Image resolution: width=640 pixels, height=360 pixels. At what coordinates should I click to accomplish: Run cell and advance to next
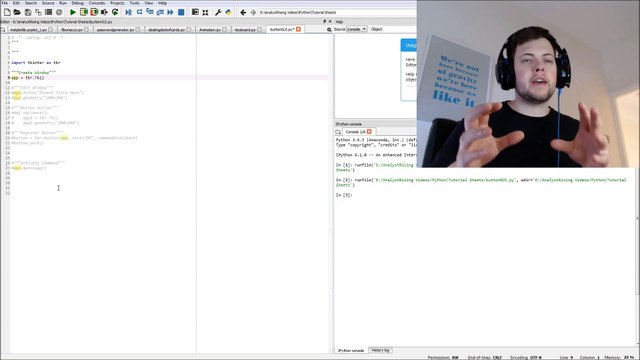tap(94, 12)
